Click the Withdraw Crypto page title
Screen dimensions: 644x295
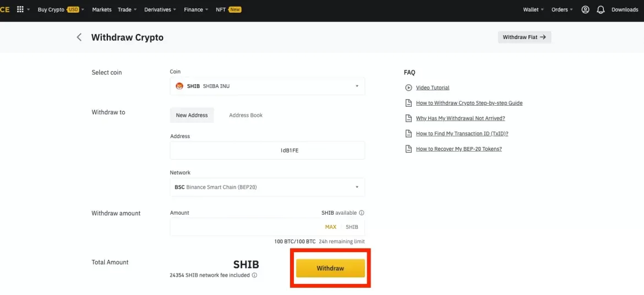[127, 37]
